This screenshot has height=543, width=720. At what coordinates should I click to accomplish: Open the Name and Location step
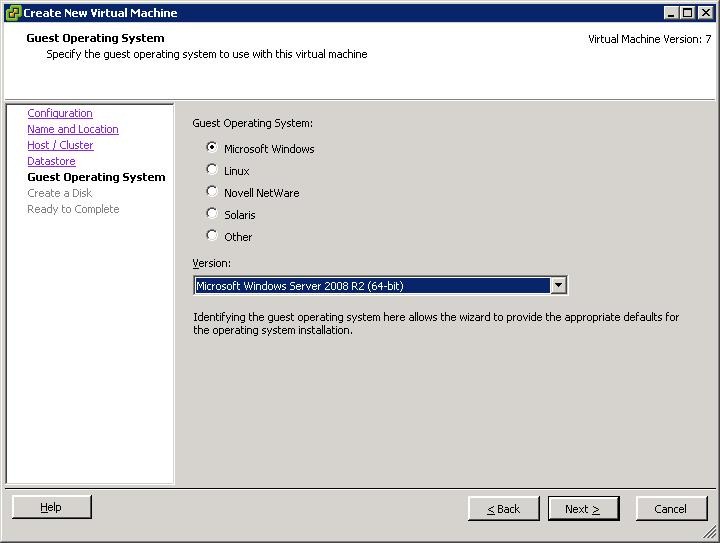[x=73, y=130]
